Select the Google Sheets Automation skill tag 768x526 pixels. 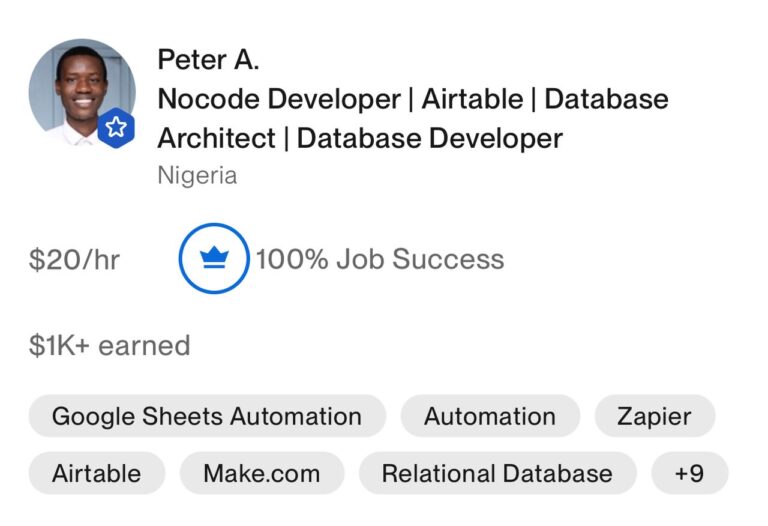207,416
